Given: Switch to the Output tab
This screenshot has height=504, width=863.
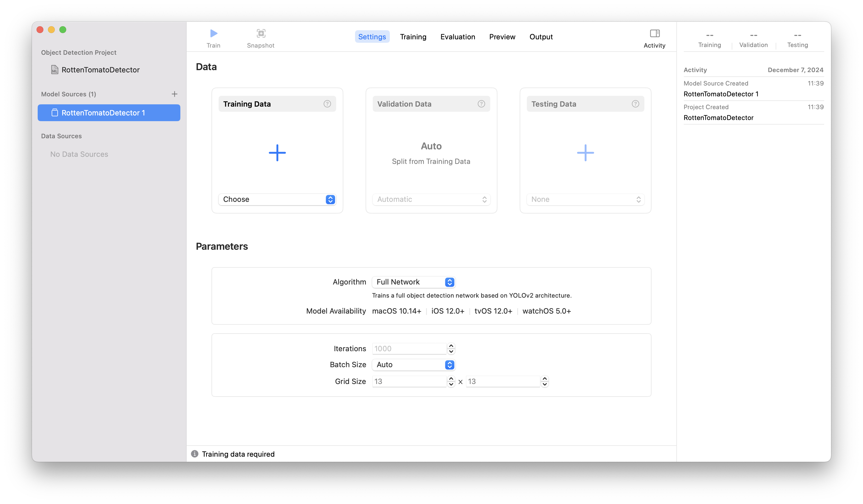Looking at the screenshot, I should point(541,36).
